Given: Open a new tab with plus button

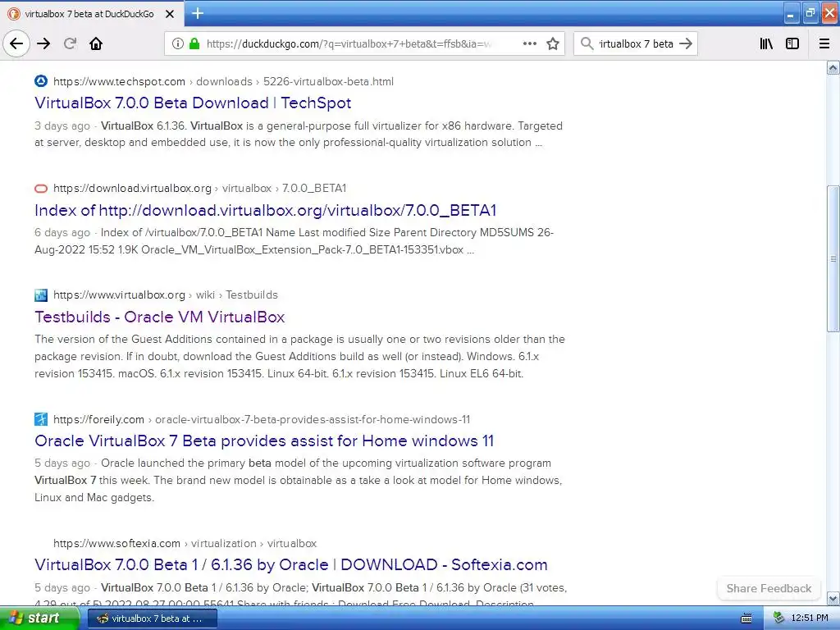Looking at the screenshot, I should tap(198, 13).
